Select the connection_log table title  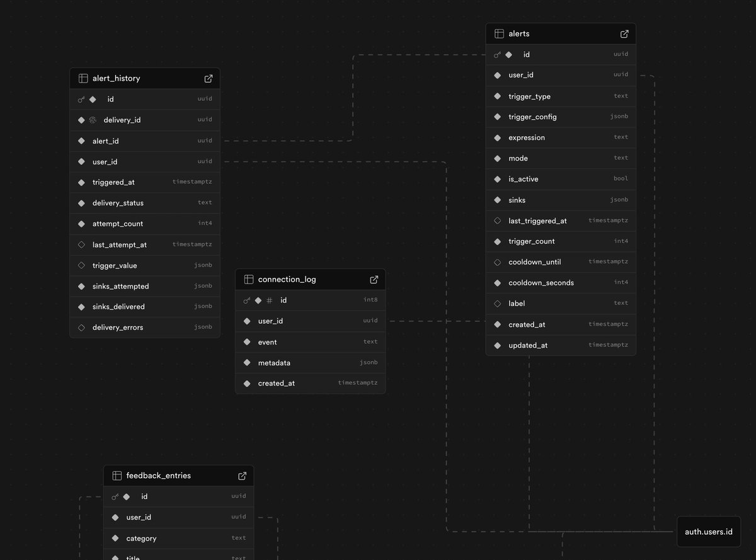(287, 280)
